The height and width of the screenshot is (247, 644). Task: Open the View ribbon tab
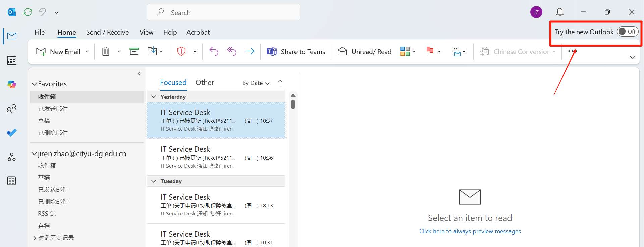[x=146, y=32]
